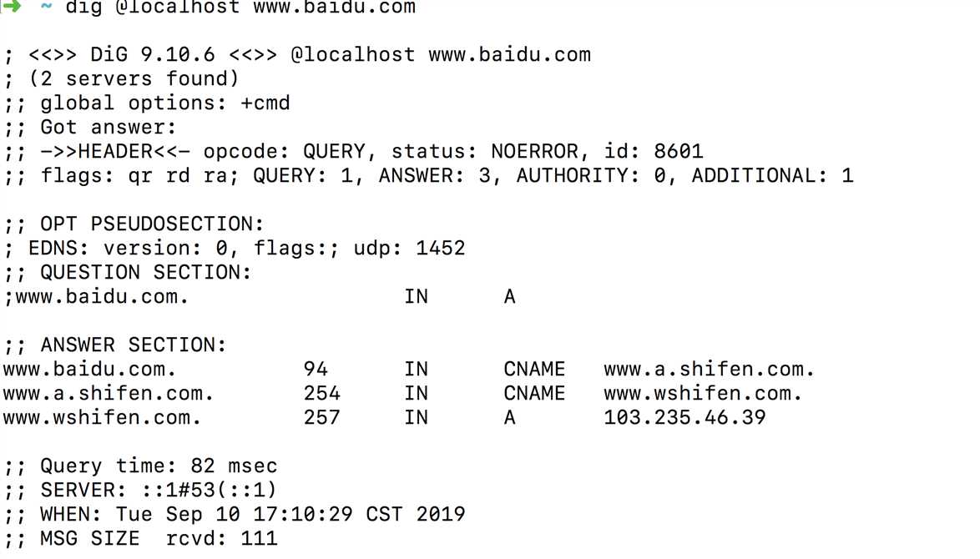Click the www.wshifen.com. CNAME target
The width and height of the screenshot is (980, 559).
coord(703,393)
